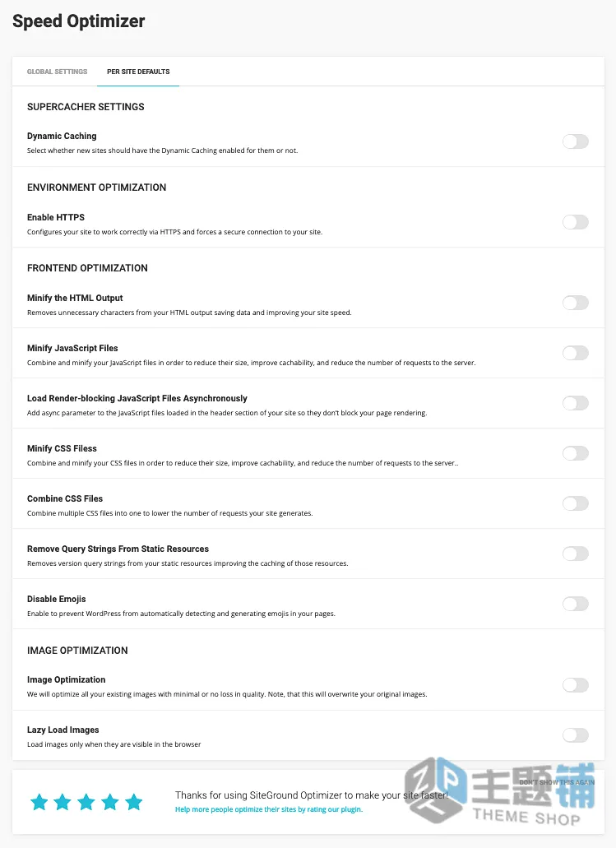Turn on Enable HTTPS switch

(576, 222)
